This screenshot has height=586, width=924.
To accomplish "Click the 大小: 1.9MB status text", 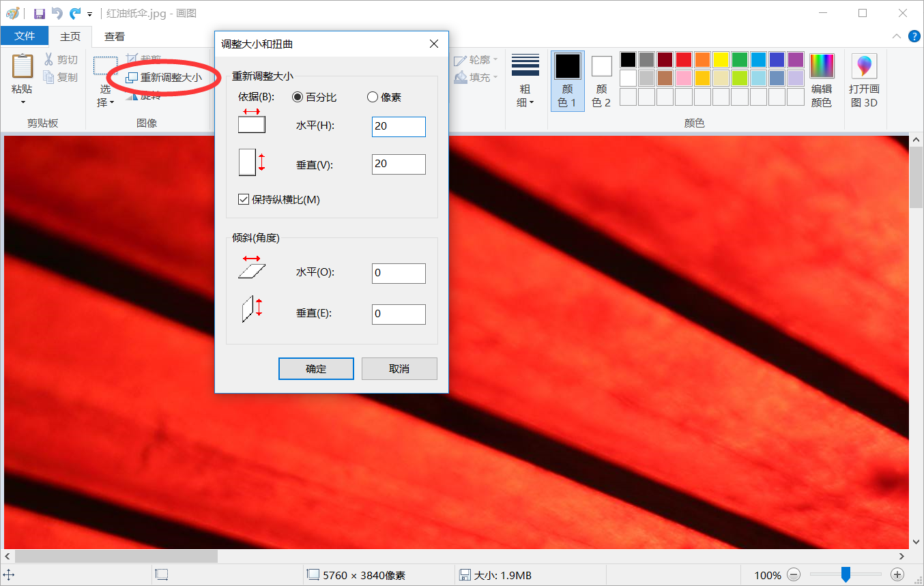I will point(503,575).
